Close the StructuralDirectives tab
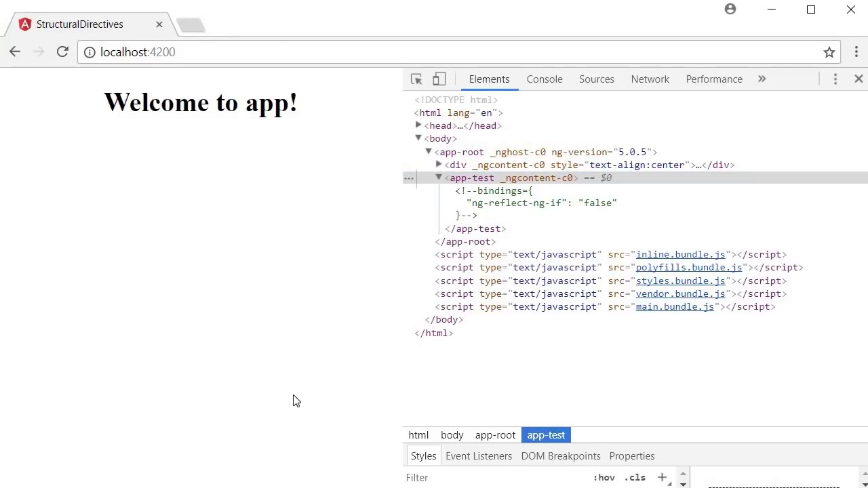 [x=159, y=24]
